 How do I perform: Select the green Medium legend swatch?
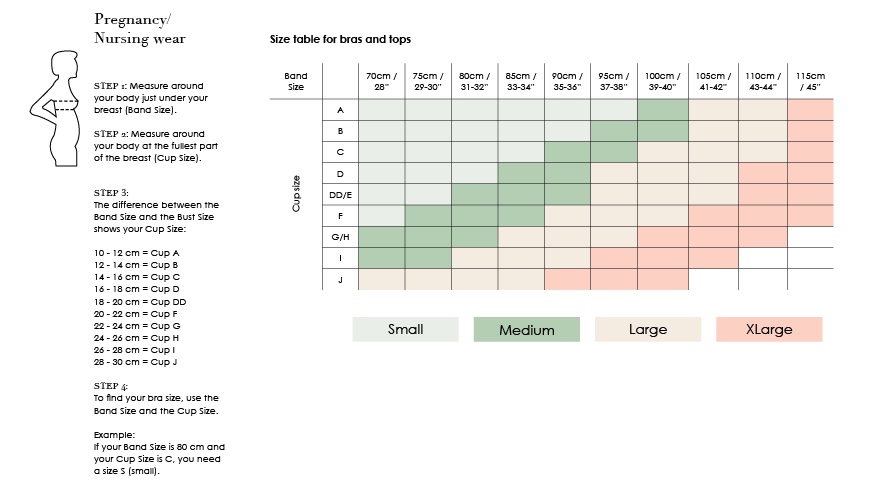(526, 329)
